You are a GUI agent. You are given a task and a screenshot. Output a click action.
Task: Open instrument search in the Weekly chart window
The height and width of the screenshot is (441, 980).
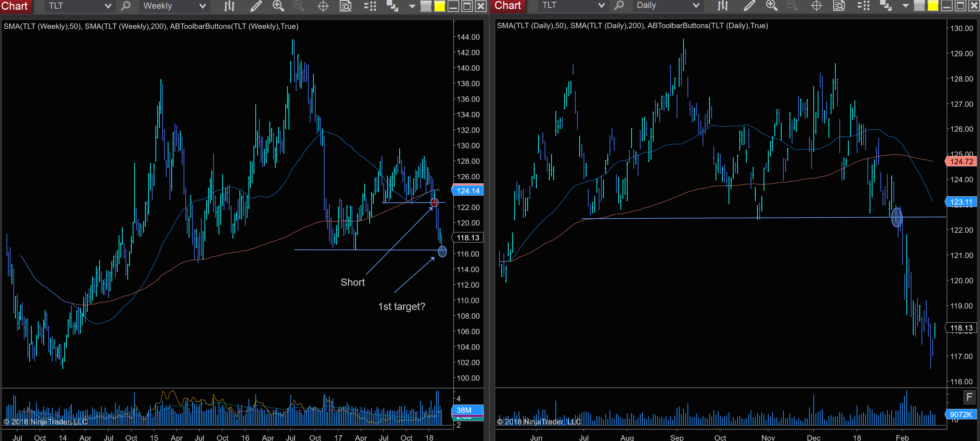coord(126,6)
